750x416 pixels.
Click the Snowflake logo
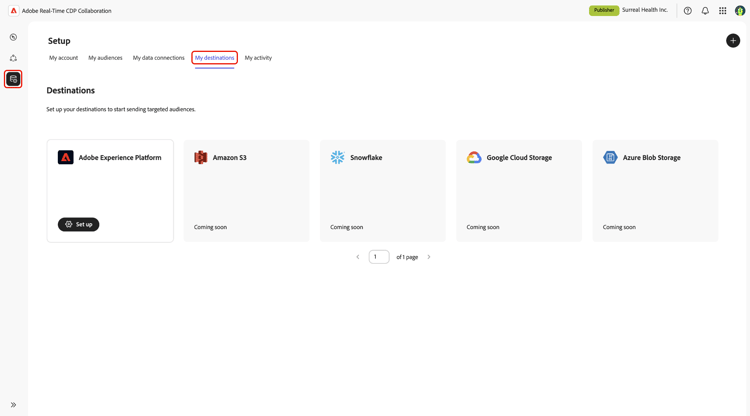tap(337, 157)
